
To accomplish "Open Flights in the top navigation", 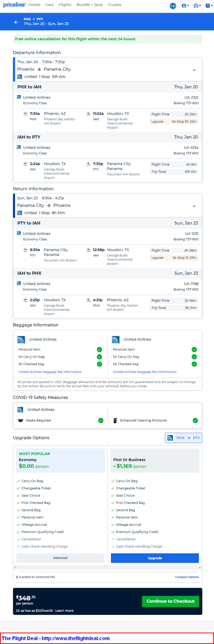I will click(65, 5).
